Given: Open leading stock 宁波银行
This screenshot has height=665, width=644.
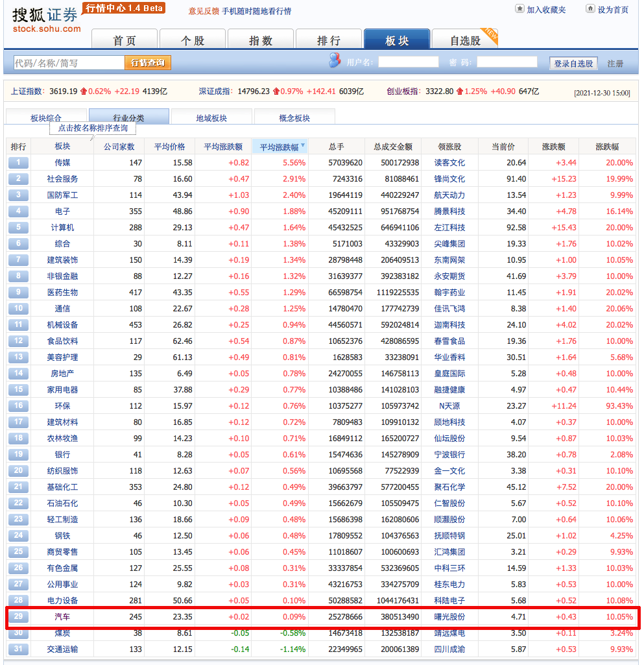Looking at the screenshot, I should pos(449,455).
